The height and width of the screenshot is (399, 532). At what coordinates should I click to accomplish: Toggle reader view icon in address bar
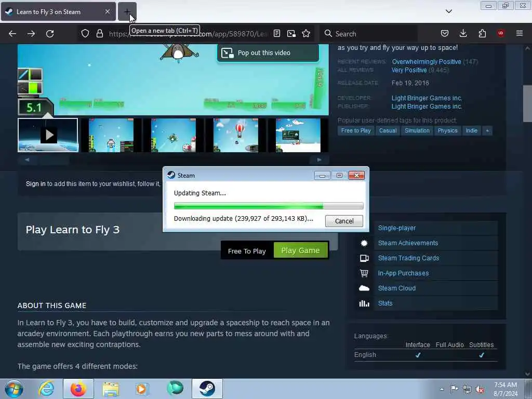(277, 33)
